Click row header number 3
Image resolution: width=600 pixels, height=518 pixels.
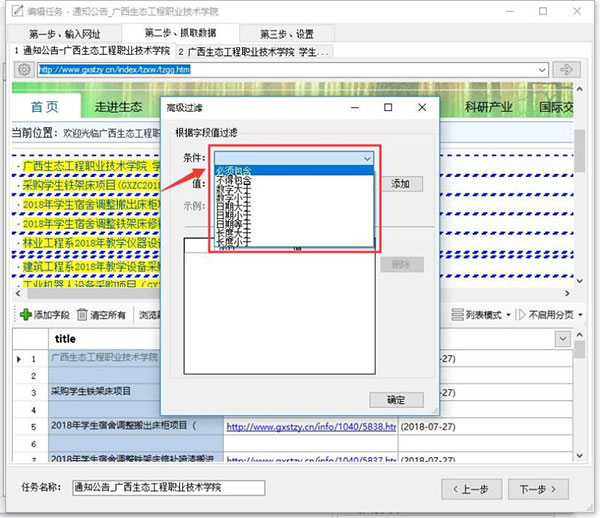pos(33,393)
